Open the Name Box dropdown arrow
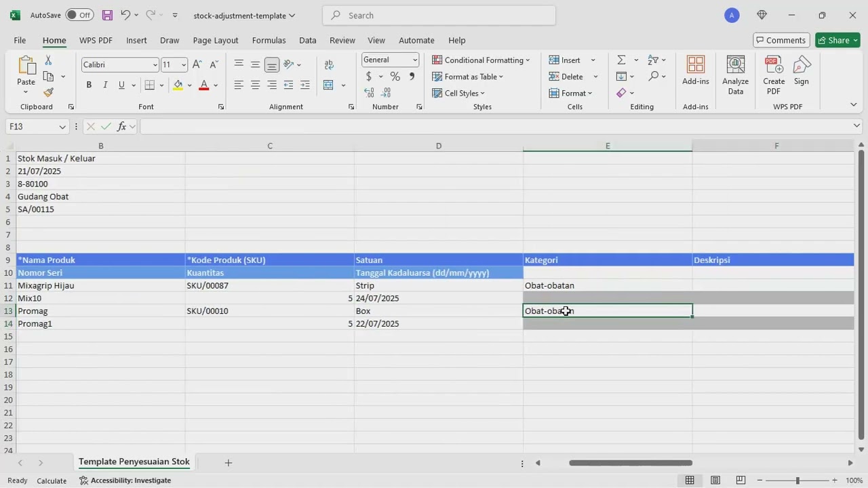The width and height of the screenshot is (868, 488). click(62, 127)
